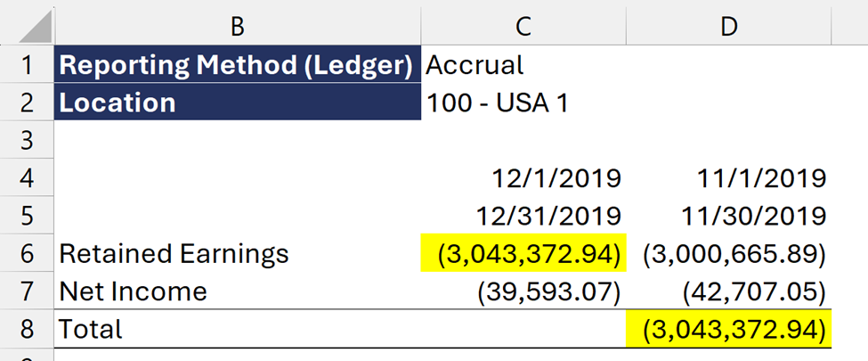The height and width of the screenshot is (361, 868).
Task: Click the 100 - USA 1 cell
Action: [523, 103]
